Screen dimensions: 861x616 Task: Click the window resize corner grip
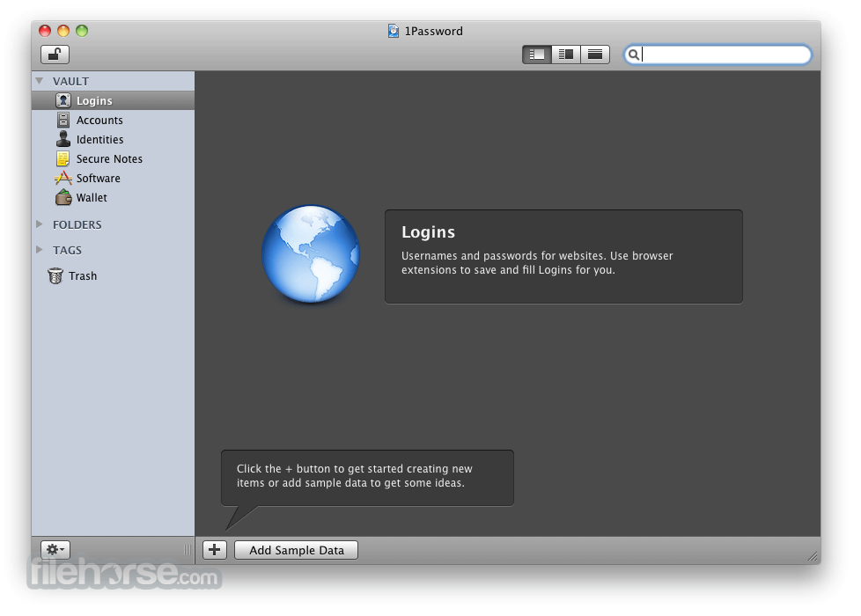coord(813,556)
